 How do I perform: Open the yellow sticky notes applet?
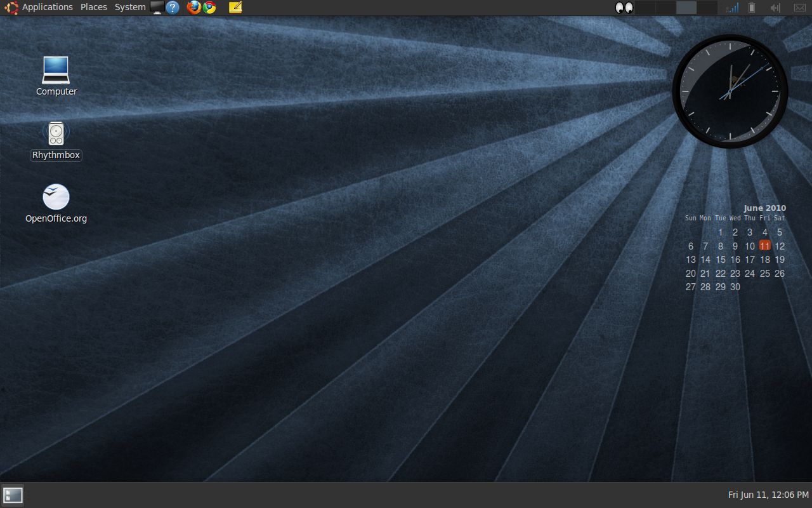pyautogui.click(x=235, y=8)
